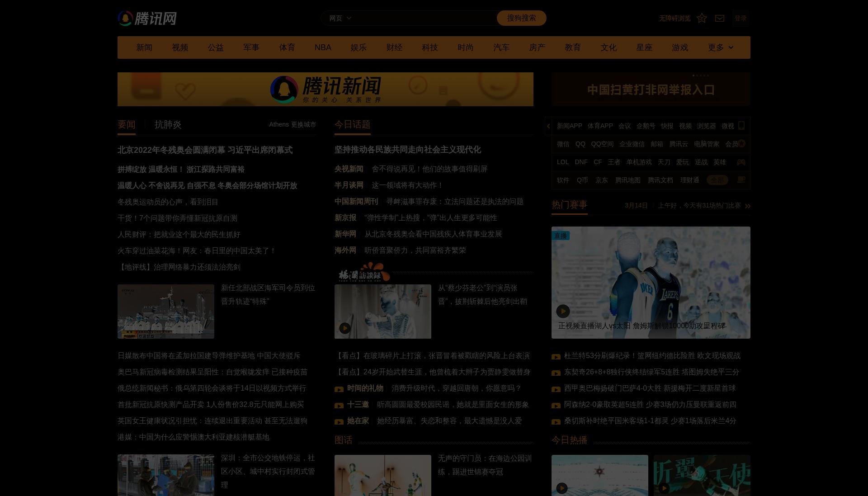Open the 北京2022年冬残奥会圆满闭幕 headline

[x=205, y=150]
